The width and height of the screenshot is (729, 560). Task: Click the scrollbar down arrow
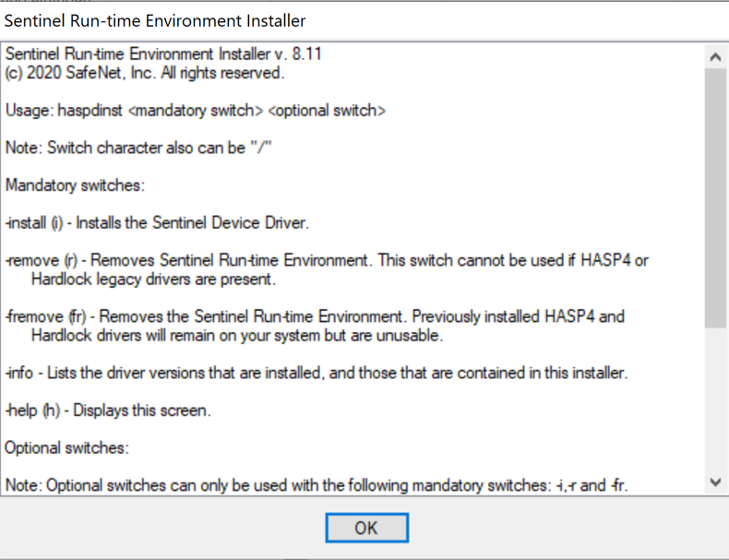pyautogui.click(x=715, y=482)
